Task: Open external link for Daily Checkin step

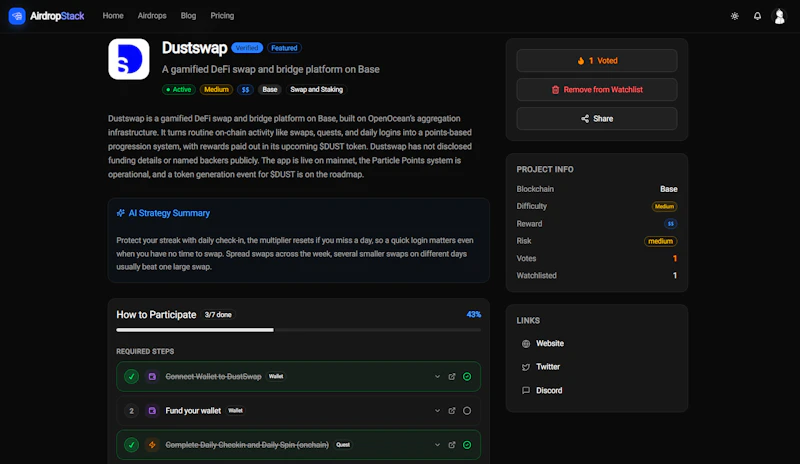Action: (452, 445)
